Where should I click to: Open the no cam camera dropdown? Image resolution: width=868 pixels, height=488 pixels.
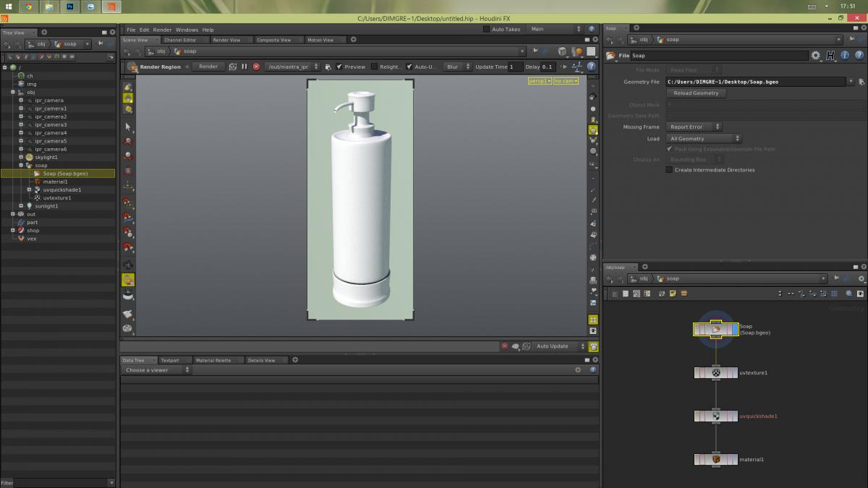tap(566, 81)
